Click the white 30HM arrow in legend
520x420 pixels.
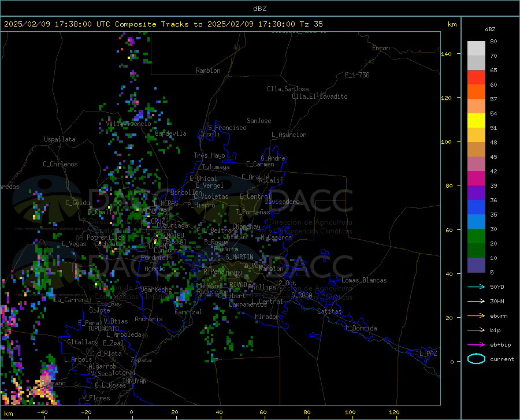(x=476, y=301)
